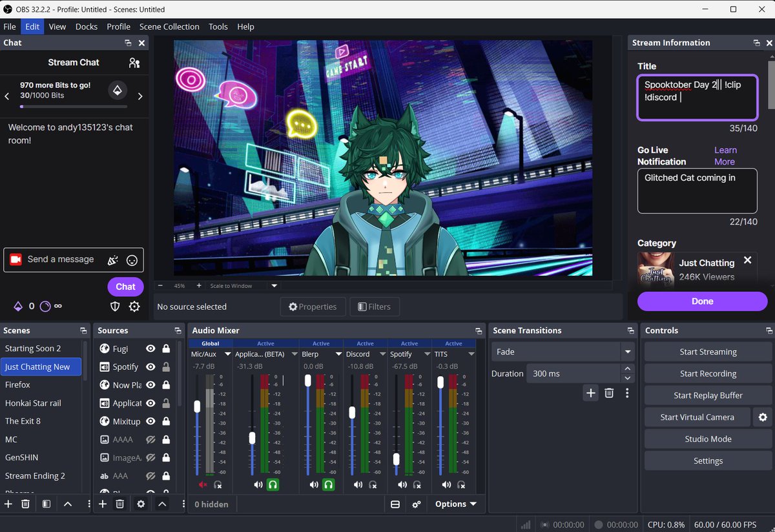Viewport: 775px width, 532px height.
Task: Click Done in Stream Information
Action: coord(703,302)
